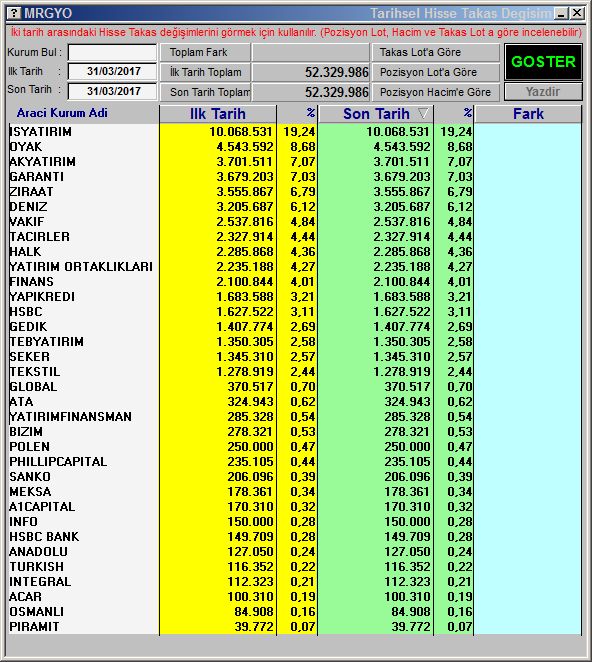This screenshot has width=592, height=662.
Task: Click the help question mark icon
Action: click(14, 13)
